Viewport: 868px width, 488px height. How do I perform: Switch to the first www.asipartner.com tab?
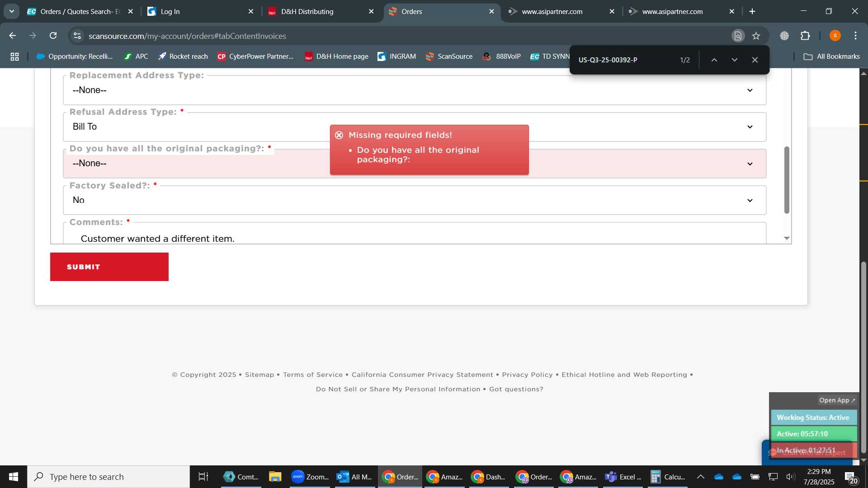[x=561, y=11]
